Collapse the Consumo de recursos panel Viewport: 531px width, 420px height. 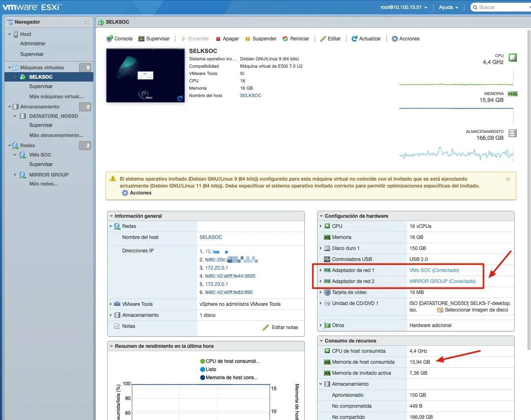tap(321, 341)
